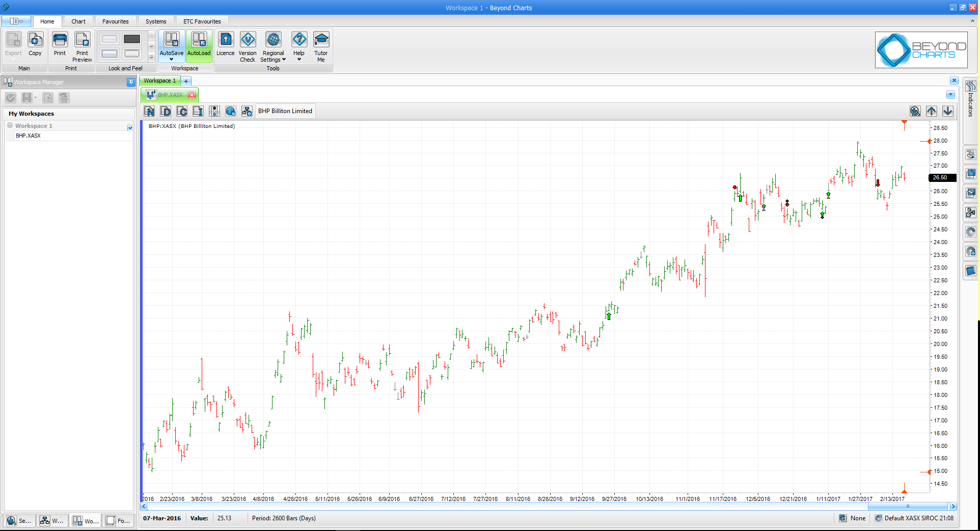
Task: Click the up arrow chart button
Action: point(932,111)
